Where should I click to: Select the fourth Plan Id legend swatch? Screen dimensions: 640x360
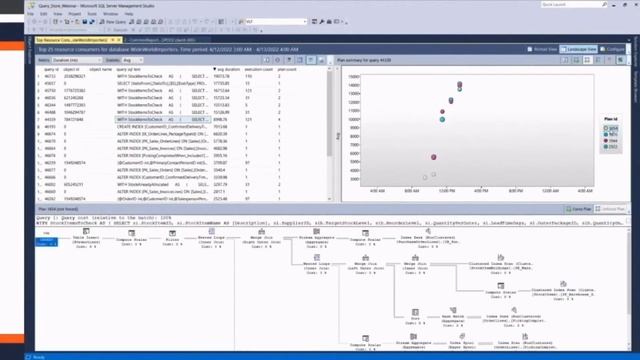tap(606, 147)
